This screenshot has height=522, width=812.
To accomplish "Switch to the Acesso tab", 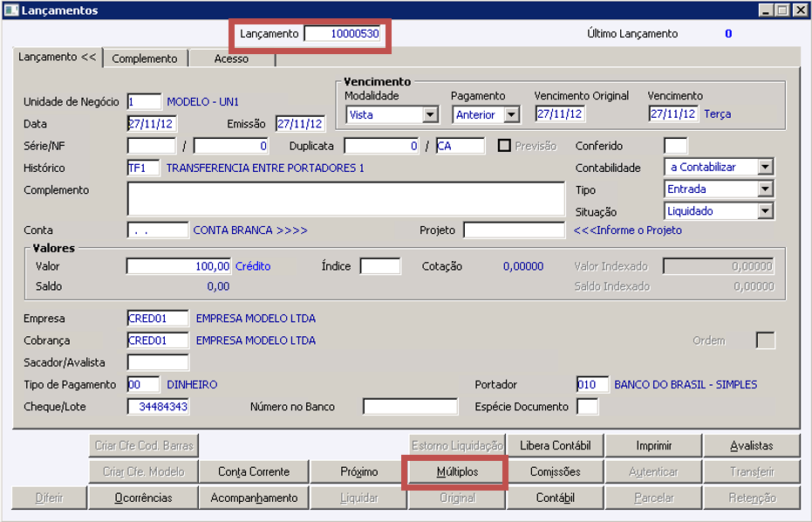I will (x=231, y=58).
